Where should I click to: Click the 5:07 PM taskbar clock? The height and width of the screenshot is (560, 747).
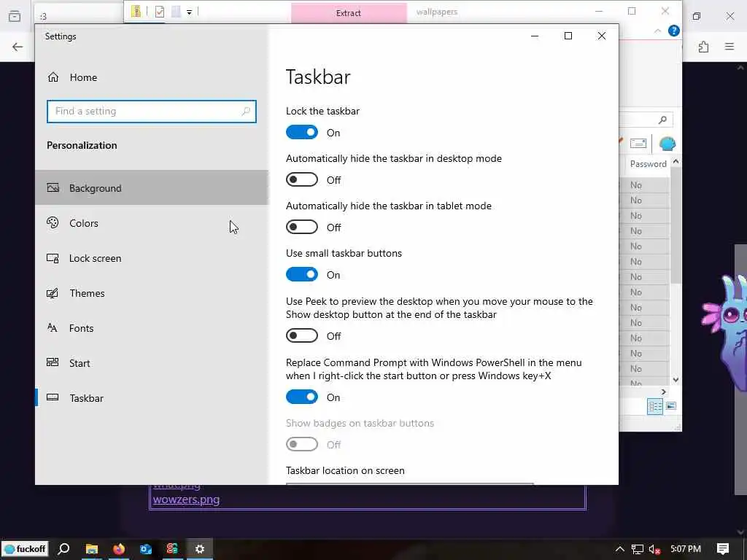(686, 549)
